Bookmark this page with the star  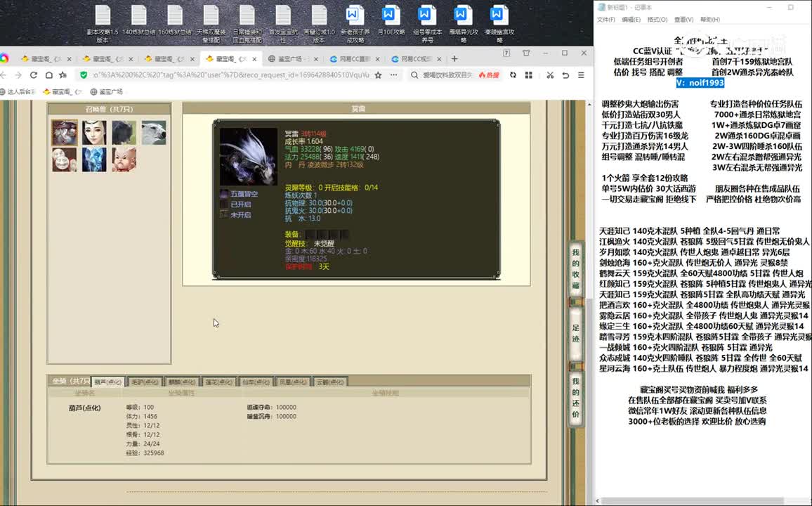[x=378, y=75]
